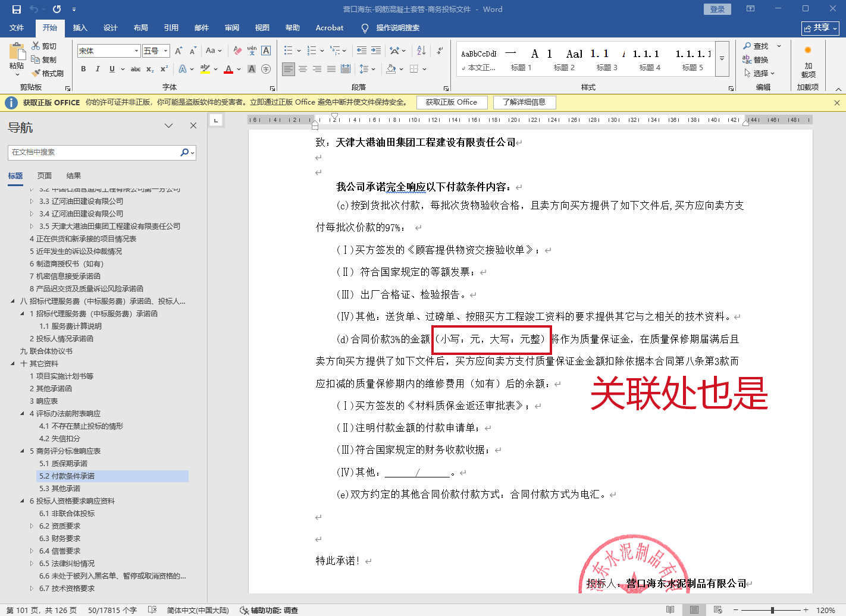Apply distributed alignment icon
846x616 pixels.
tap(346, 69)
